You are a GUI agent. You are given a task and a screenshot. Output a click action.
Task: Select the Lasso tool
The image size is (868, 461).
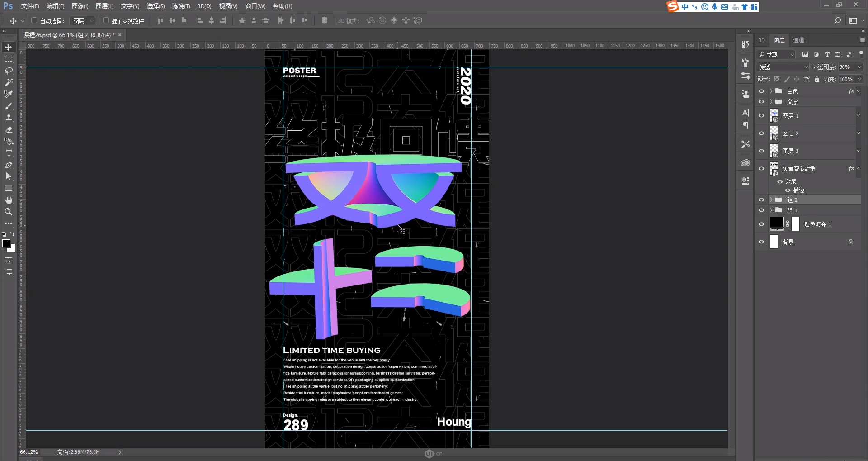pos(9,71)
